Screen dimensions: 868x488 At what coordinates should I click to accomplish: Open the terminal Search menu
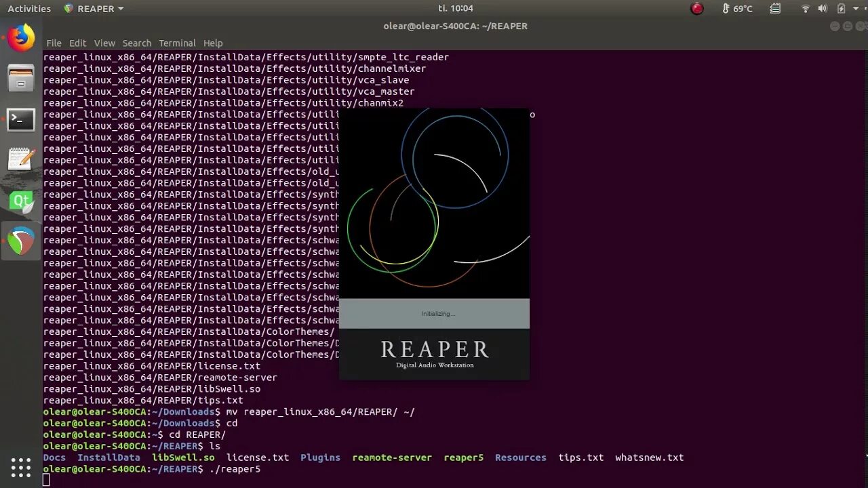click(137, 43)
